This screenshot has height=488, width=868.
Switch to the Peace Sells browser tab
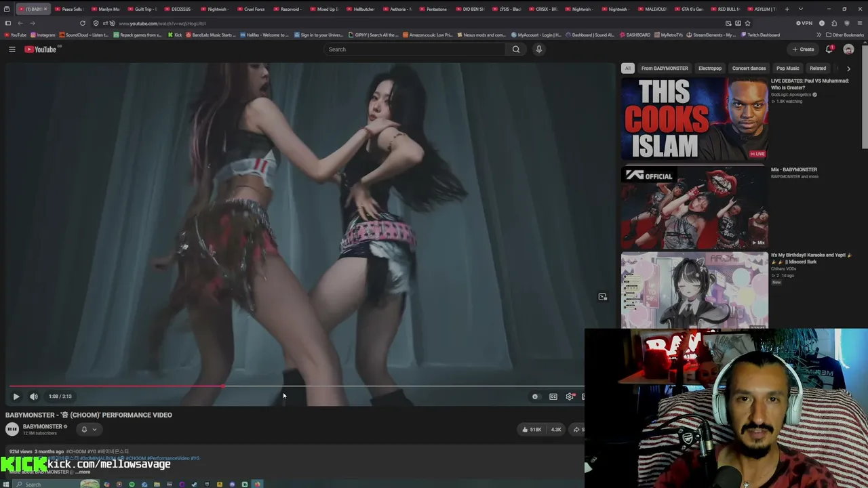point(68,9)
